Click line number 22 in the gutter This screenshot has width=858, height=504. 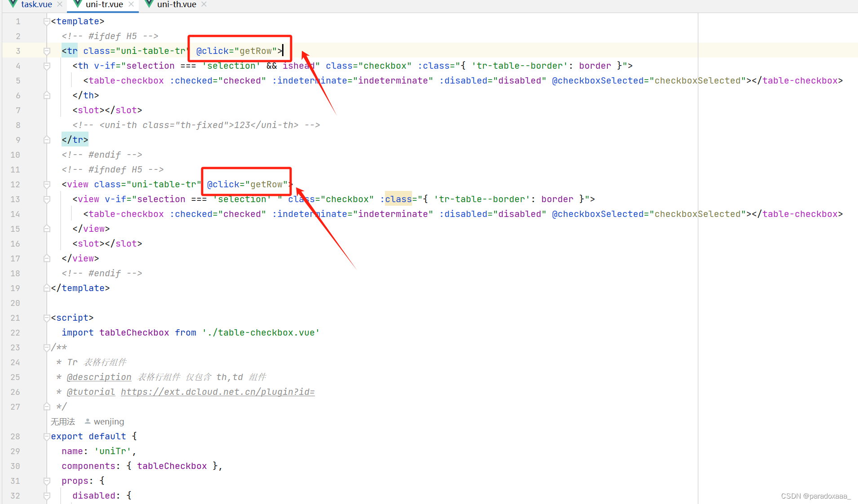coord(15,333)
